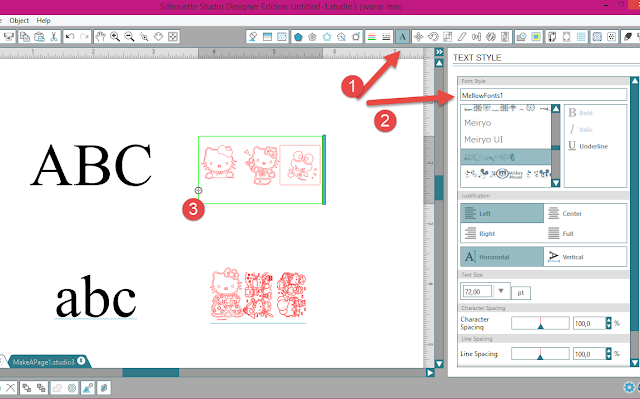
Task: Click the color picker eyedropper icon
Action: tap(88, 388)
